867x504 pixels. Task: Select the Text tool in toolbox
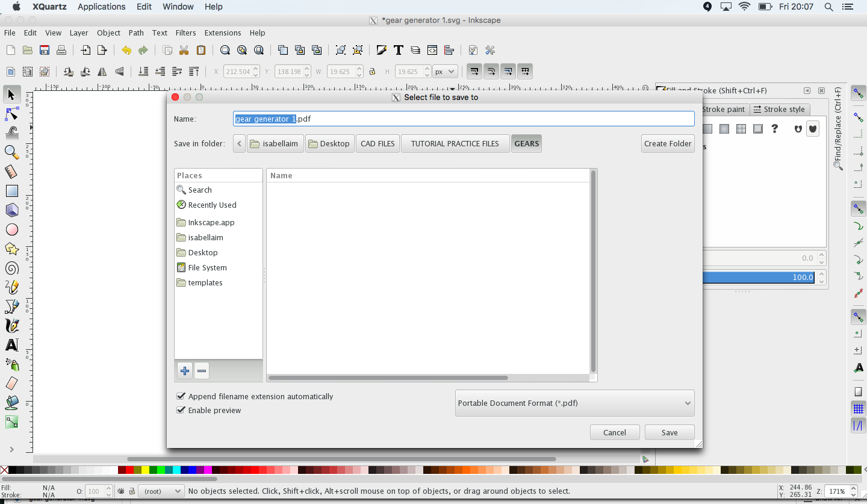[x=11, y=345]
